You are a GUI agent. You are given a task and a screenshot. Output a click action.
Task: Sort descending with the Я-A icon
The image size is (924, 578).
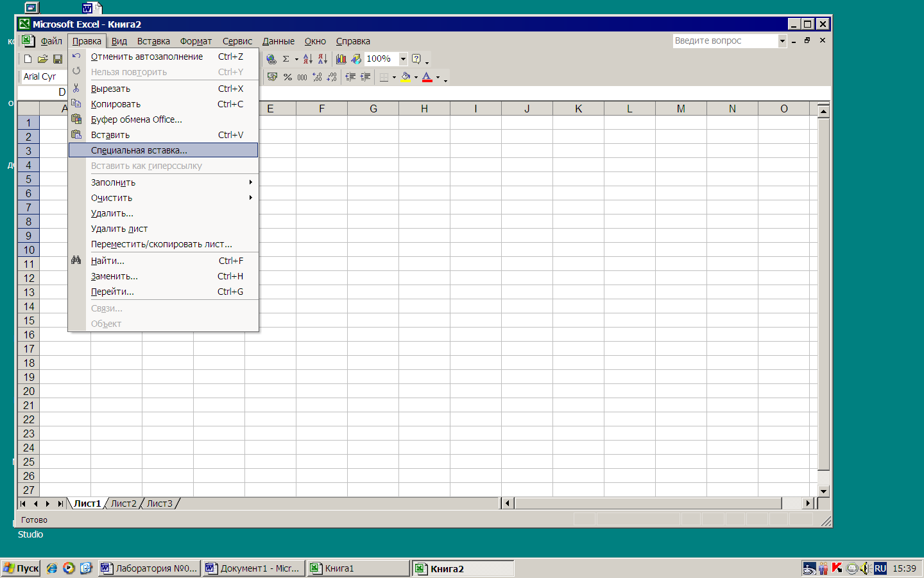[x=322, y=59]
